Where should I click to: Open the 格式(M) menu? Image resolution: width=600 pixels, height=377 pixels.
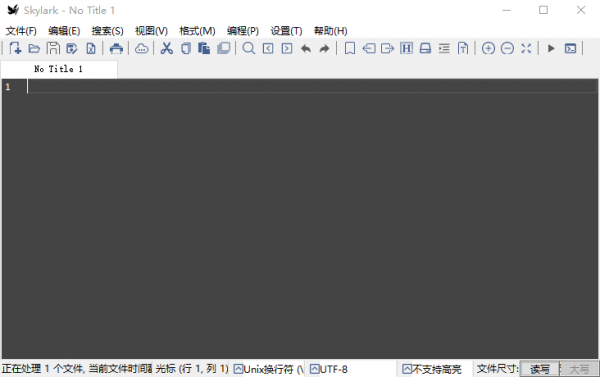pos(197,31)
